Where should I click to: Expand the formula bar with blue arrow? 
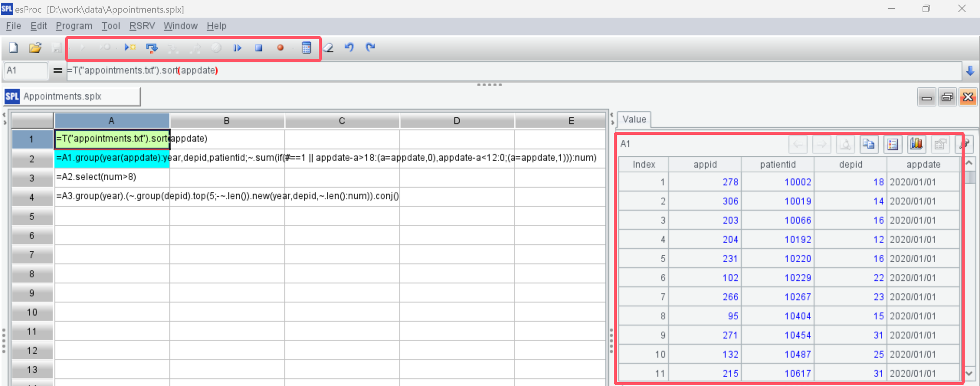(970, 71)
